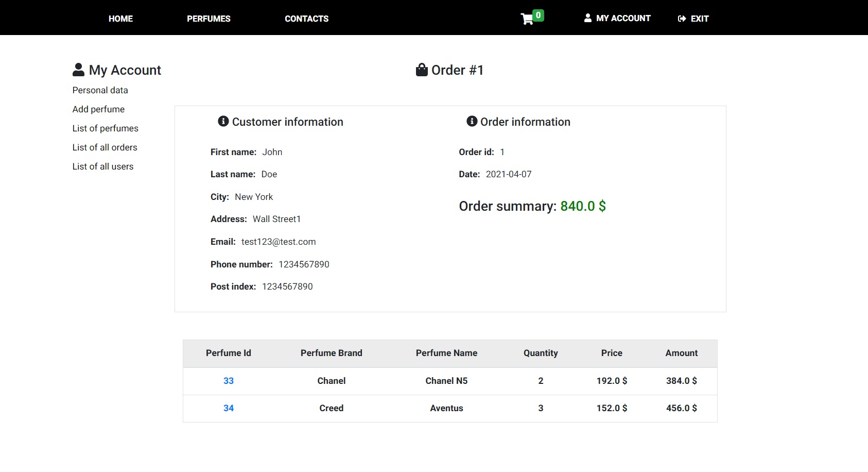The width and height of the screenshot is (868, 472).
Task: Select the 456.0 $ amount cell
Action: coord(682,408)
